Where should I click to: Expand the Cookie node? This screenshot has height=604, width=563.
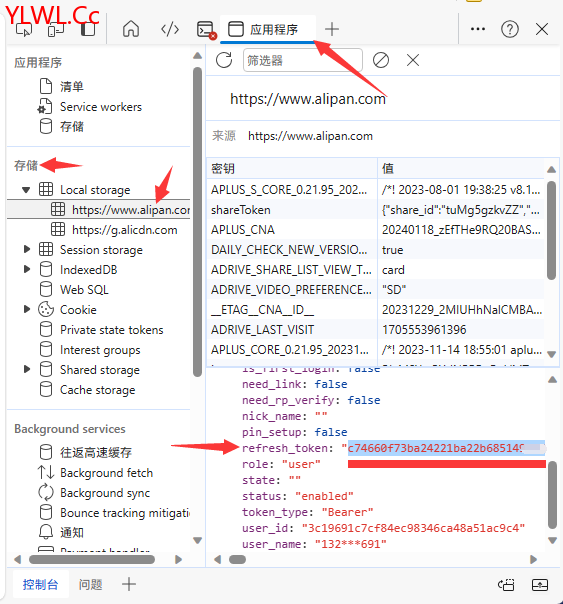pyautogui.click(x=27, y=309)
